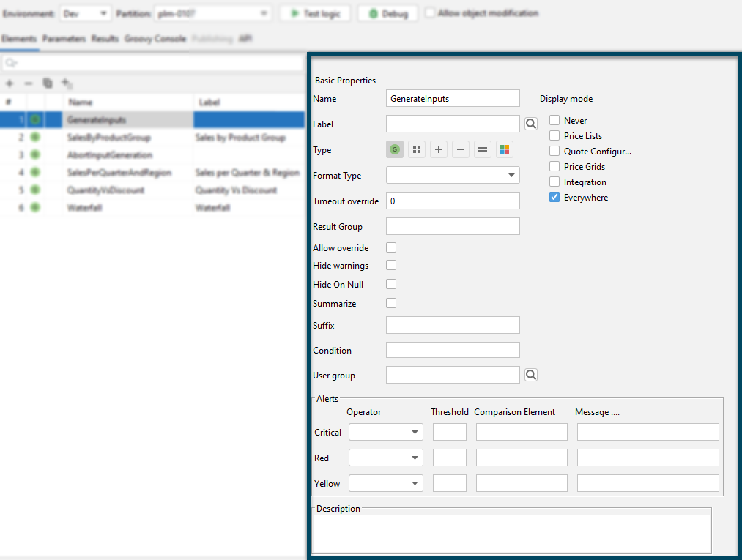Select the multicolor tiles element type
Screen dimensions: 742x560
click(x=505, y=149)
